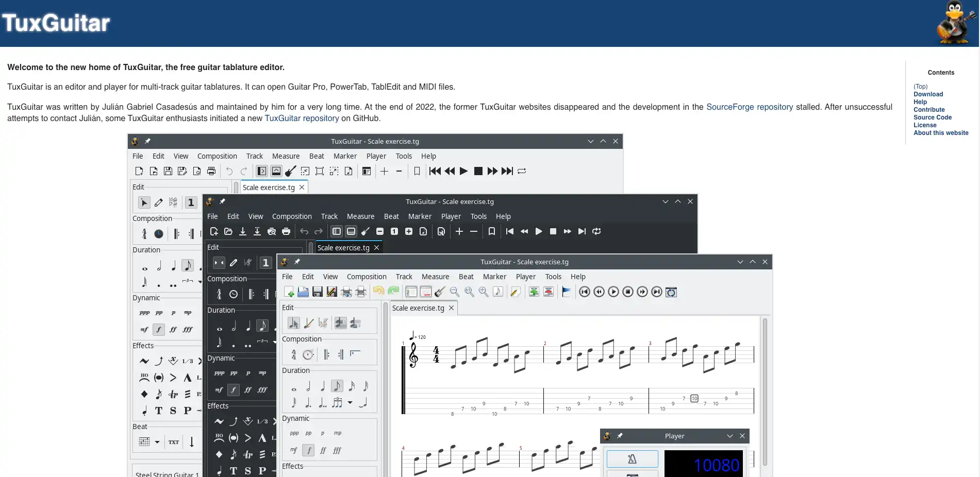Click skip-to-first-measure button in front window
The image size is (980, 477).
pyautogui.click(x=585, y=292)
